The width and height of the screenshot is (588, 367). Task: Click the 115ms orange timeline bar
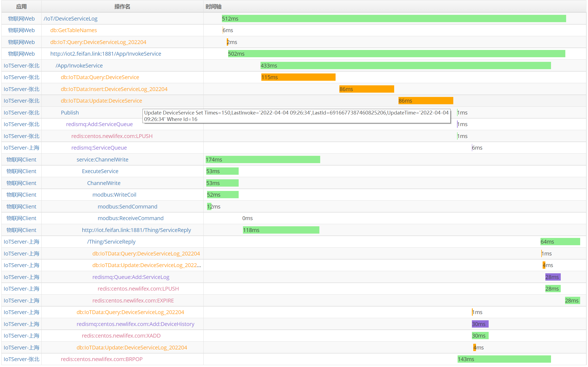[x=298, y=77]
